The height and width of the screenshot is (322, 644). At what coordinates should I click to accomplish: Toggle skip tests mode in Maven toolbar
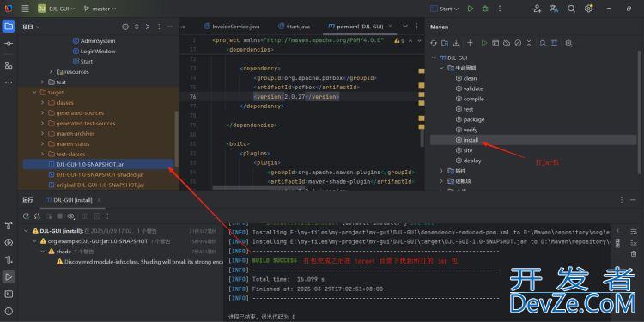[518, 43]
